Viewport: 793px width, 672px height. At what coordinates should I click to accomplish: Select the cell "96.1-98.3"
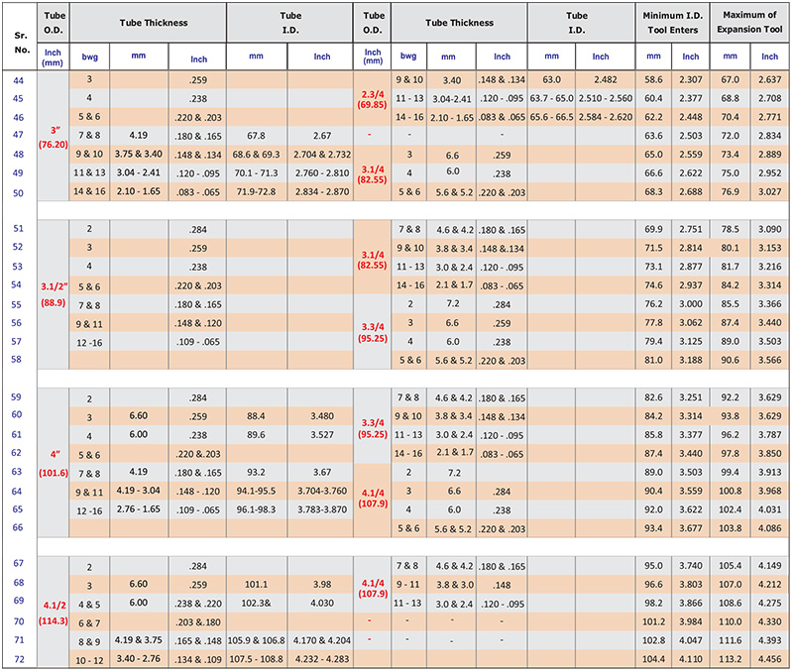point(256,509)
